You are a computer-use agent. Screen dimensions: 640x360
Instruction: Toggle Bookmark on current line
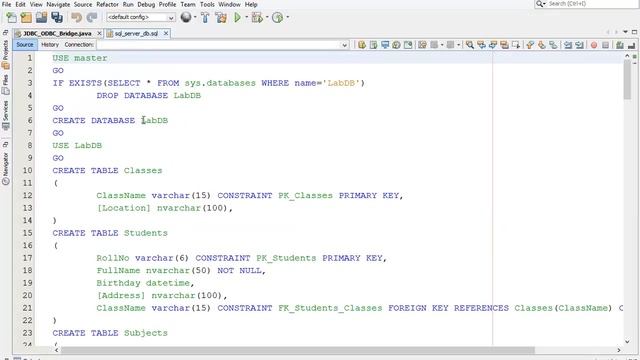(x=553, y=45)
